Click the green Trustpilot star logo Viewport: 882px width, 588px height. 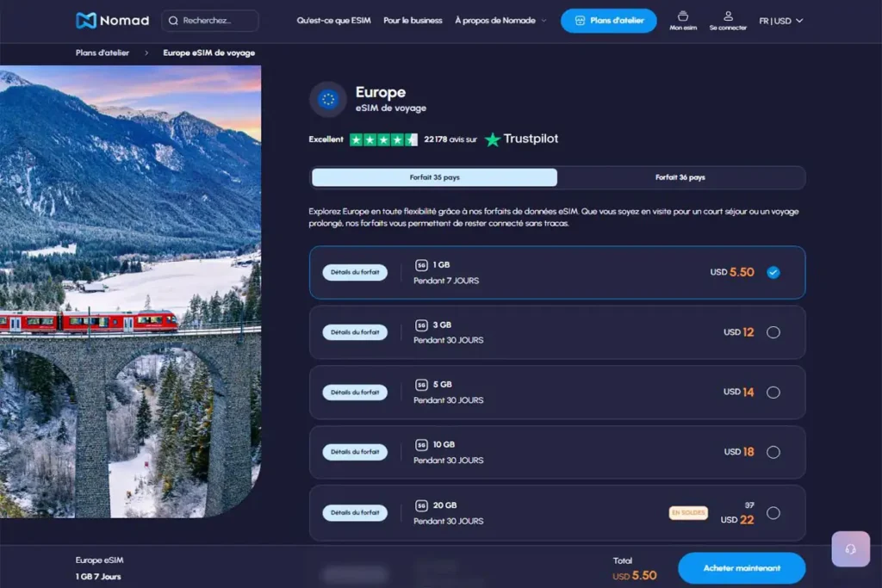(493, 139)
